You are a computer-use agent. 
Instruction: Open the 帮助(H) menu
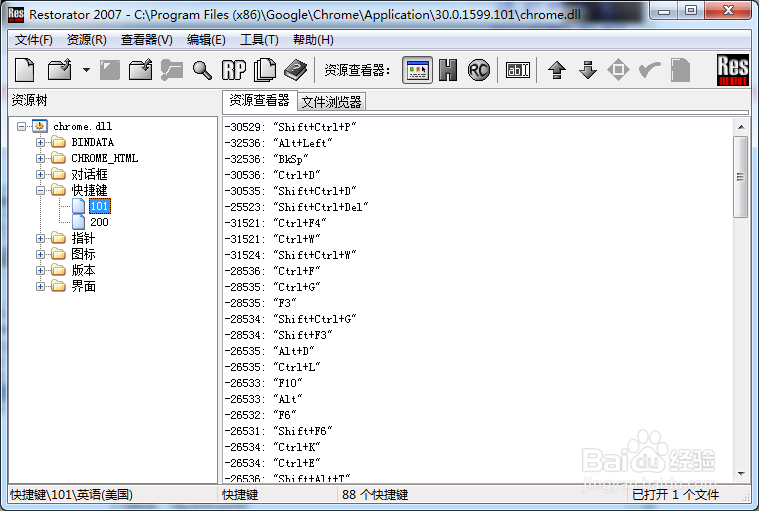(313, 40)
